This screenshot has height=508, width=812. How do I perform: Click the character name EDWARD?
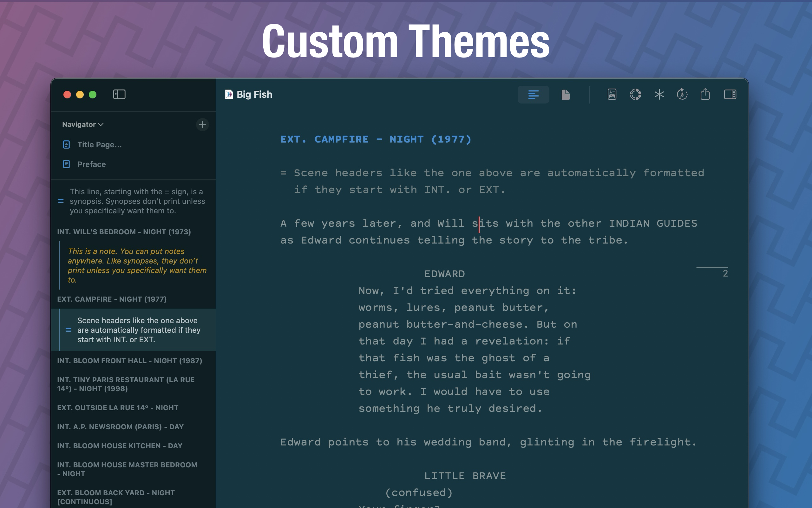pos(445,274)
